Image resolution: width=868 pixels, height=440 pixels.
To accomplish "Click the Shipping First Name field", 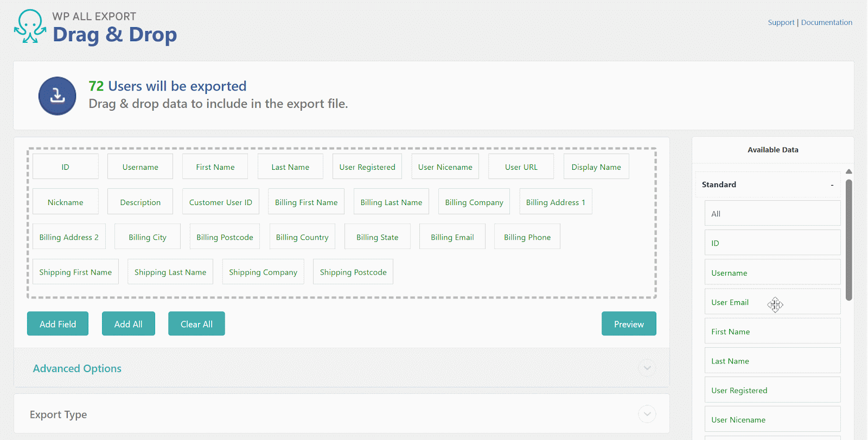I will pos(75,271).
